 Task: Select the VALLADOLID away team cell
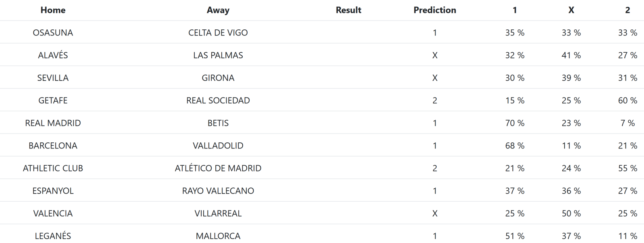[x=218, y=146]
